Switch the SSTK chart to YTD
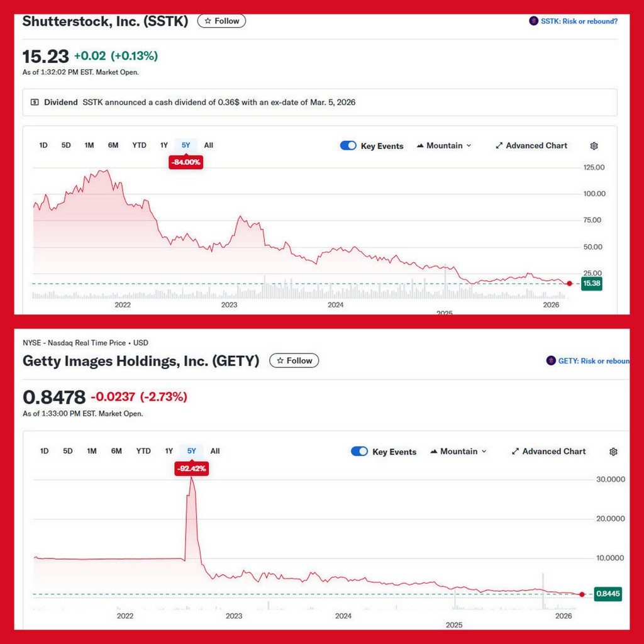The width and height of the screenshot is (644, 644). 139,145
